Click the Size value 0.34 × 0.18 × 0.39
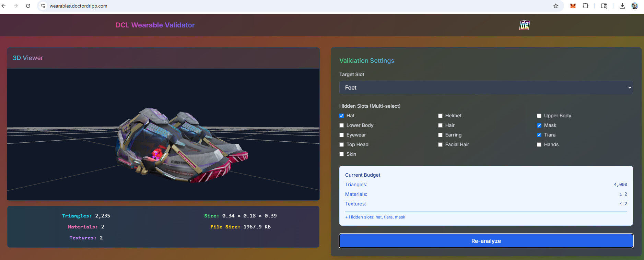This screenshot has height=260, width=644. pos(249,216)
